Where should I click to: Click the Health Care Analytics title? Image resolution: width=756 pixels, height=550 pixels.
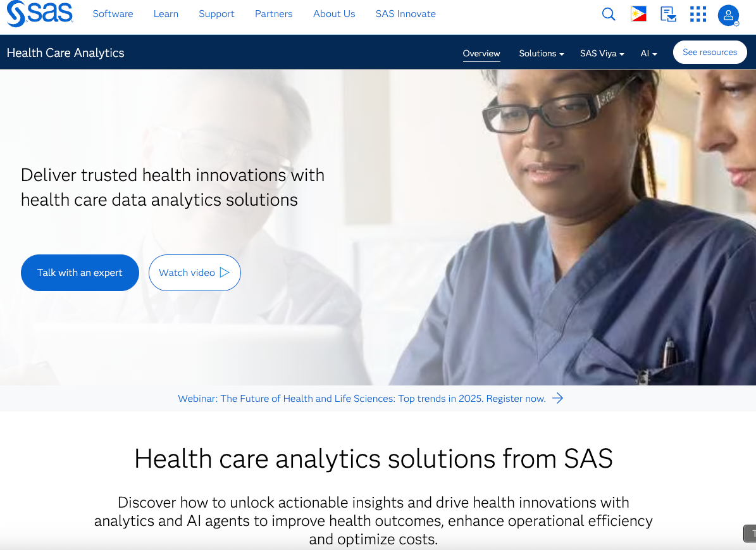pyautogui.click(x=66, y=53)
